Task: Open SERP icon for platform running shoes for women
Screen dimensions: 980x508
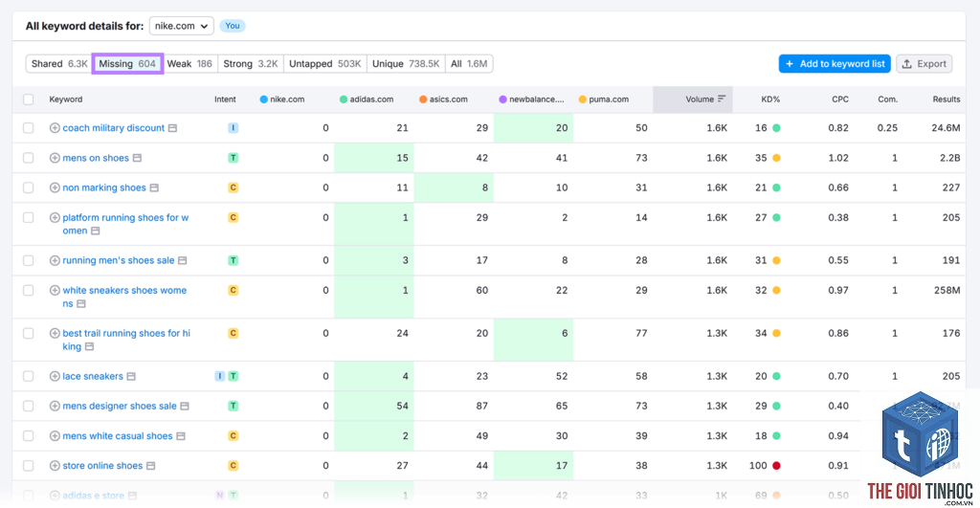Action: [95, 232]
